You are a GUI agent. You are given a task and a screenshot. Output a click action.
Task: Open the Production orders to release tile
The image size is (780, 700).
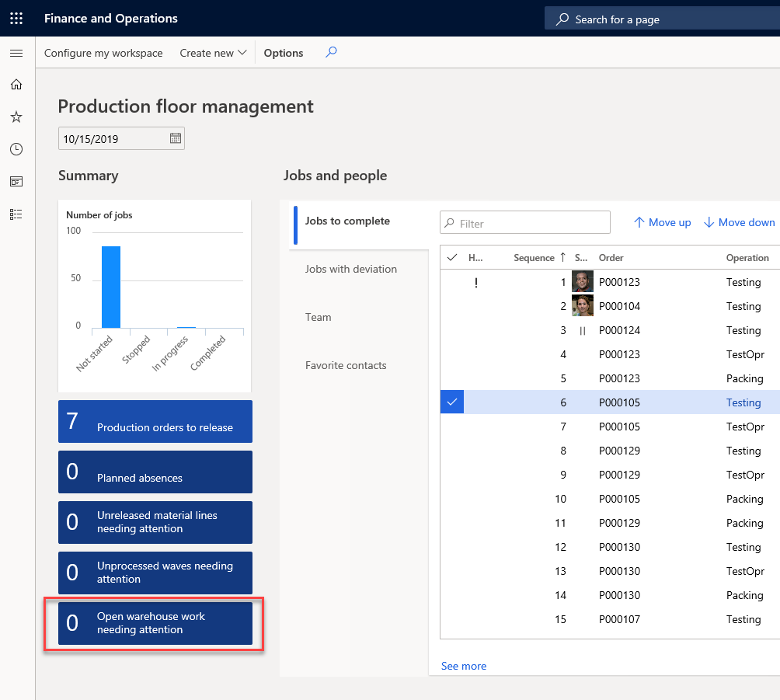click(x=155, y=421)
